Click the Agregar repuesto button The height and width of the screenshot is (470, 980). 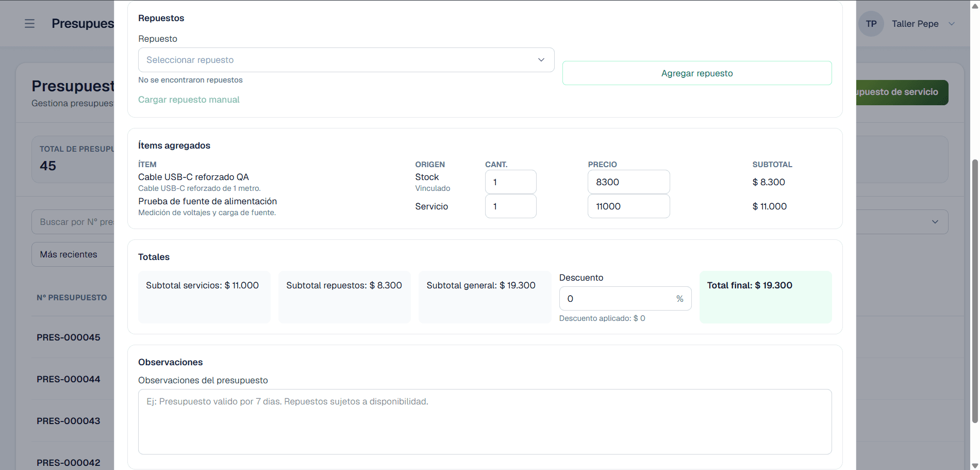697,73
